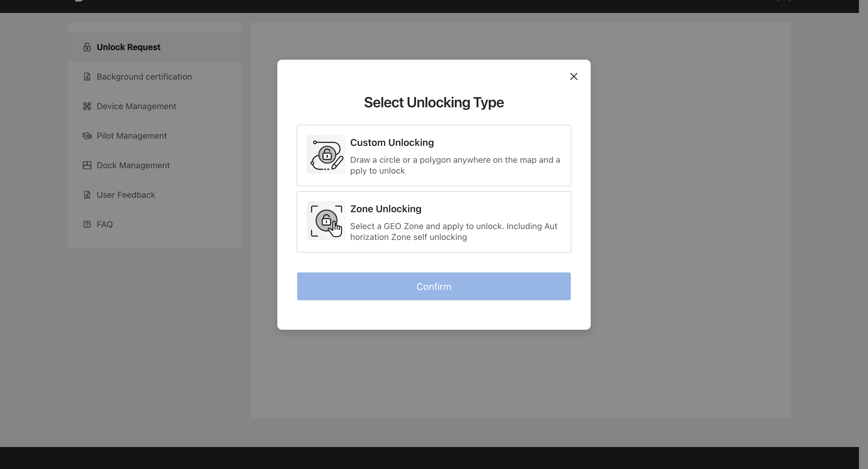The height and width of the screenshot is (469, 868).
Task: Toggle FAQ section visibility
Action: (x=105, y=224)
